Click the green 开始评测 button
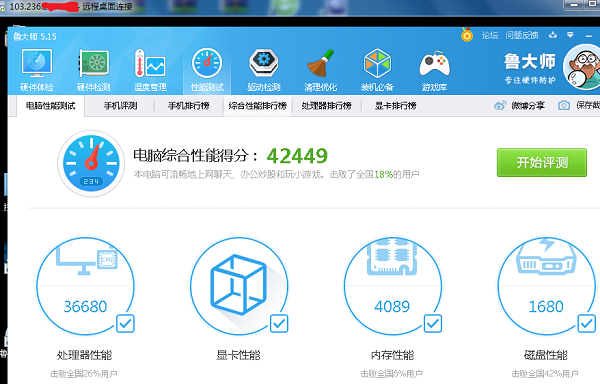Screen dimensions: 600x384 (x=542, y=163)
